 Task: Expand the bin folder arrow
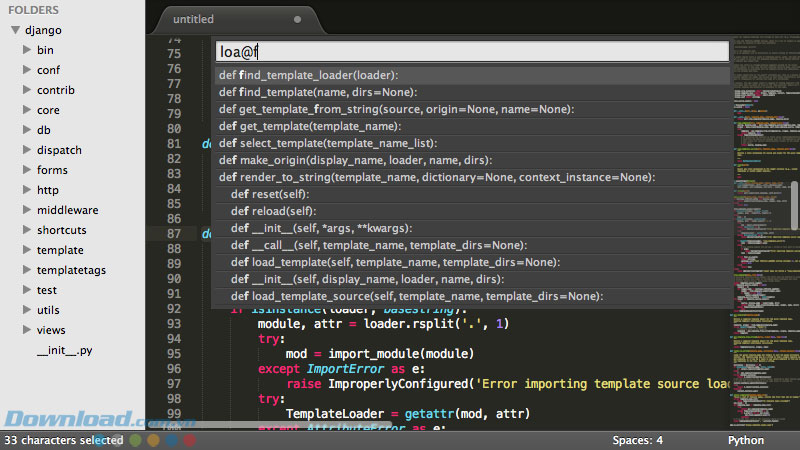coord(27,49)
